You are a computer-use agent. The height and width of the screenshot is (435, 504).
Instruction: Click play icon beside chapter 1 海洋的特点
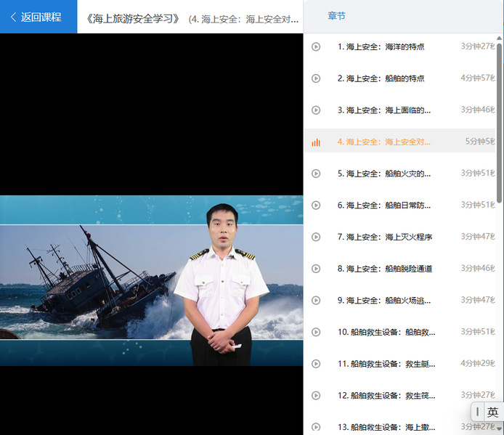click(x=316, y=46)
